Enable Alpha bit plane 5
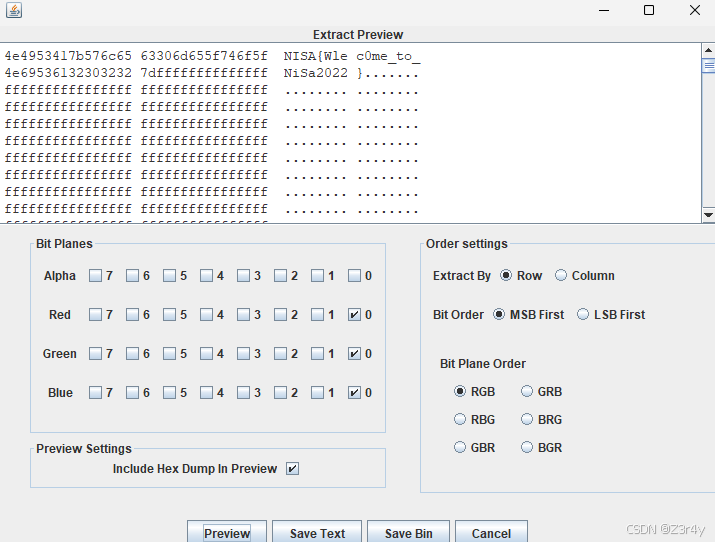The image size is (715, 542). point(169,275)
